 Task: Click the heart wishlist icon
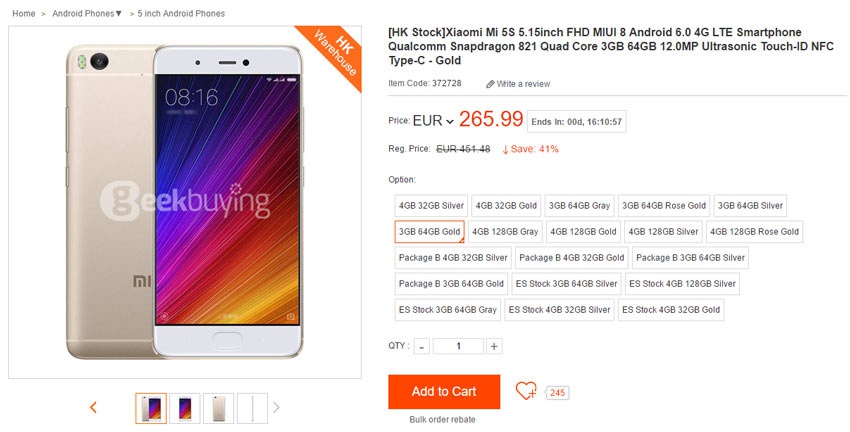[526, 391]
